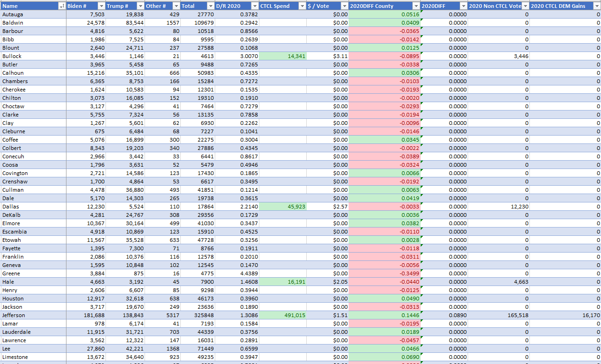Screen dimensions: 601x364
Task: Click Jefferson's 2020DIFF value 0.0890
Action: [x=444, y=315]
